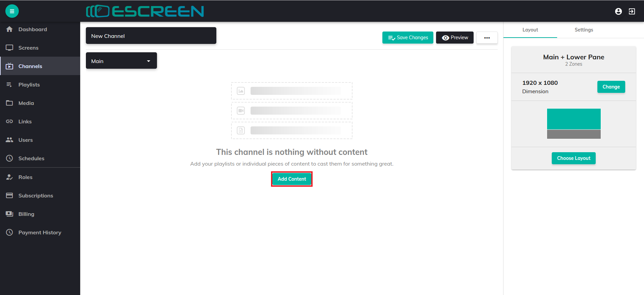Screen dimensions: 644x295
Task: Edit the New Channel name field
Action: click(x=151, y=36)
